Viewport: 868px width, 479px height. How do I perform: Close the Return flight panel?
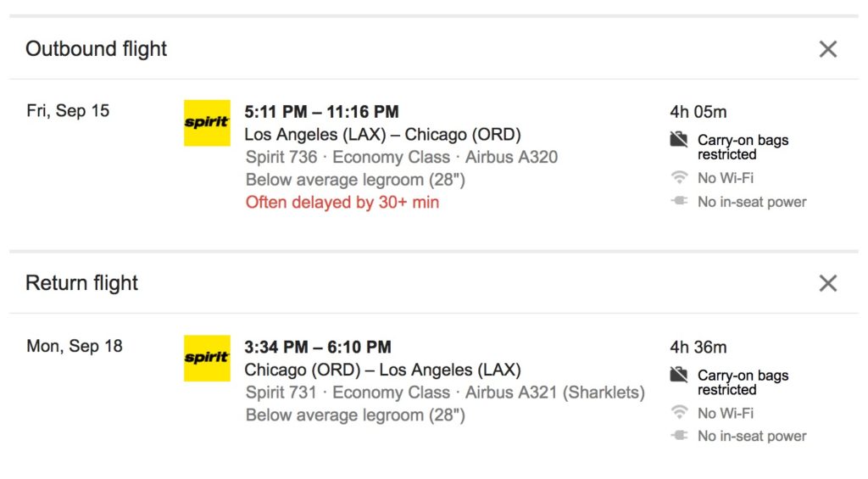[828, 283]
